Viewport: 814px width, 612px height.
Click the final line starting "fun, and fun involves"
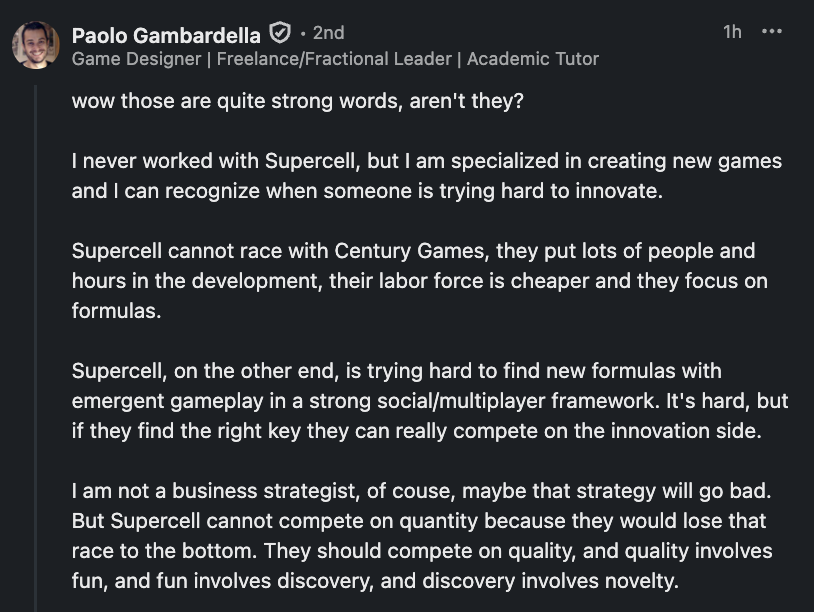tap(375, 581)
